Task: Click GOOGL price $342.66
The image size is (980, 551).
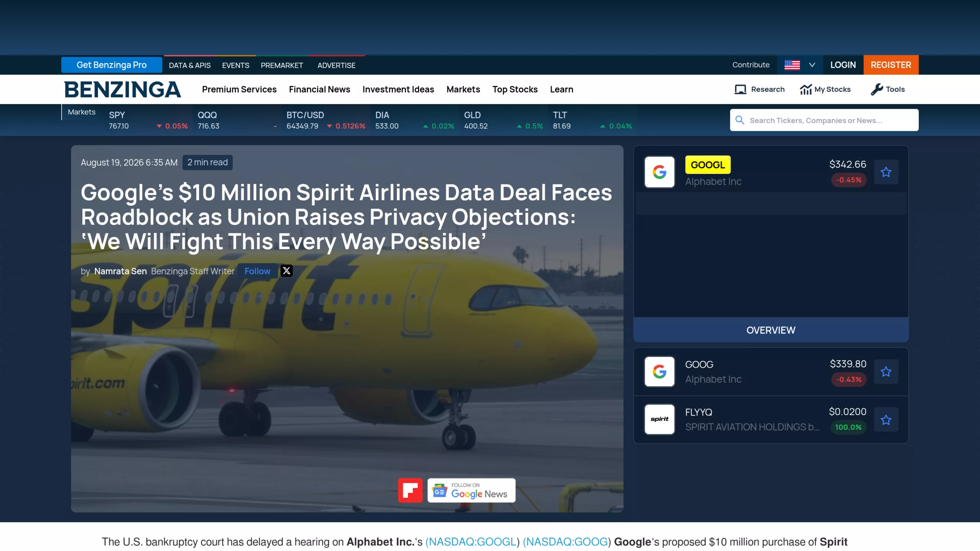Action: pyautogui.click(x=848, y=165)
